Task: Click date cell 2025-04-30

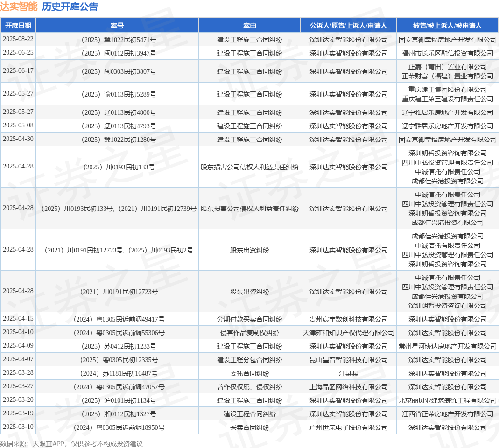Action: click(x=18, y=139)
